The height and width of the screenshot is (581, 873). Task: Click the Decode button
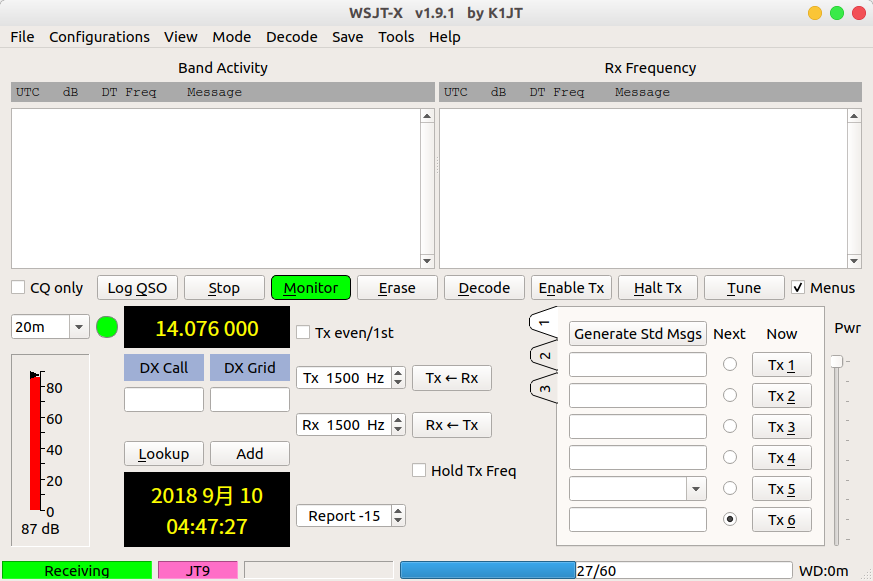(x=484, y=288)
